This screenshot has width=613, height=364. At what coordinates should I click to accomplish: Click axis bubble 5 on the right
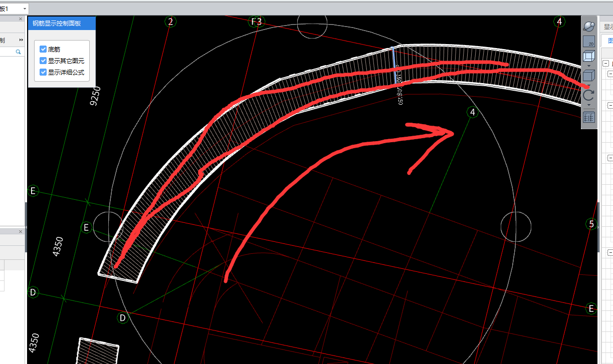[591, 224]
